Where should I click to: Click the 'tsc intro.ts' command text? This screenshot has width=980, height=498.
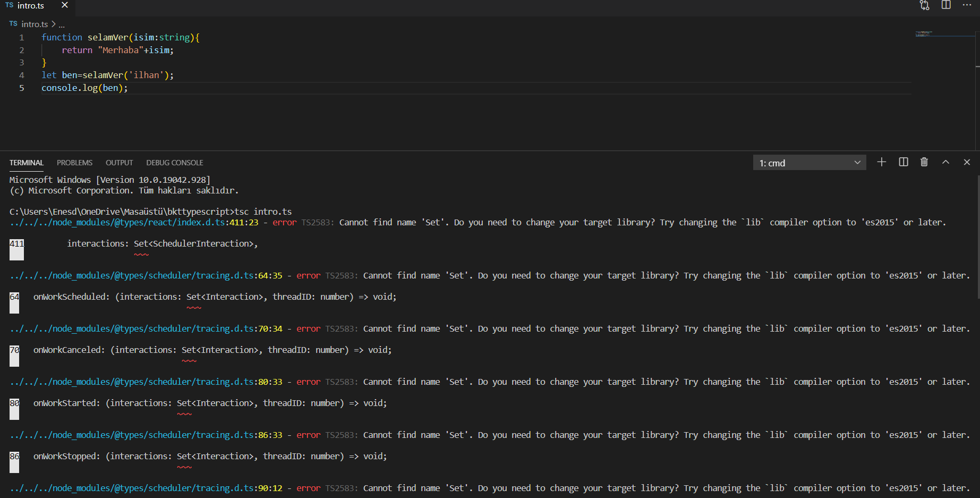(263, 212)
